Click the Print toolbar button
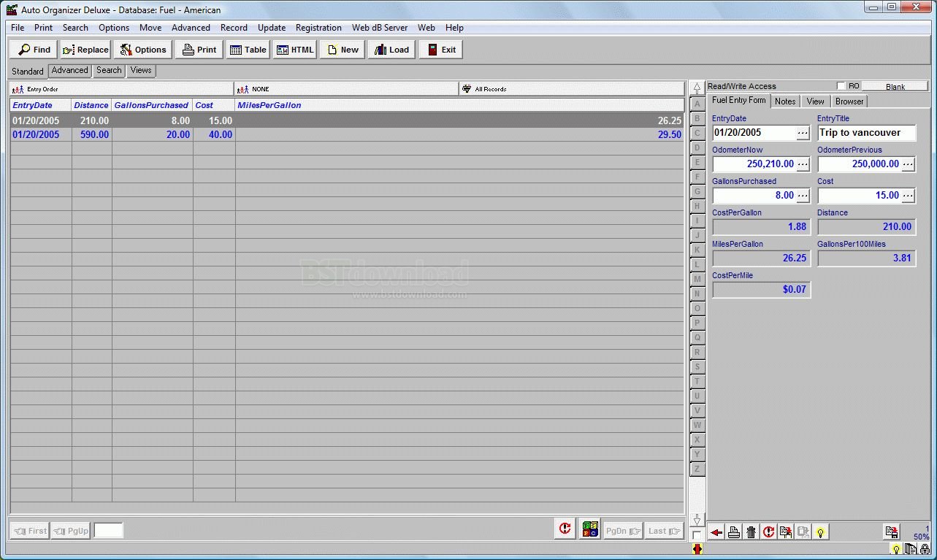Image resolution: width=937 pixels, height=560 pixels. point(199,50)
